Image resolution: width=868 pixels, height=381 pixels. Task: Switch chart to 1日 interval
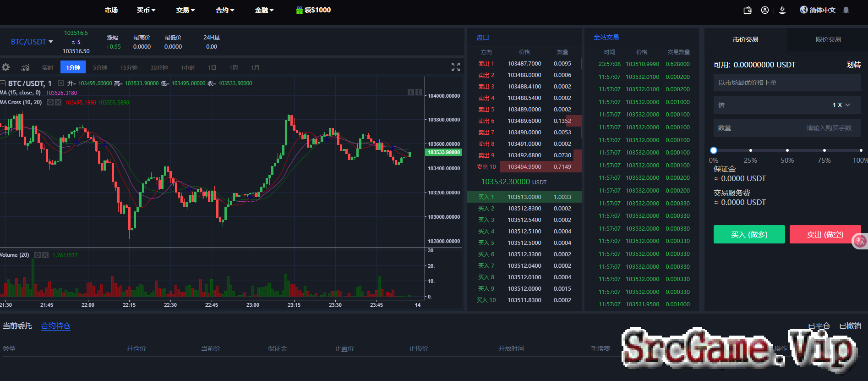click(212, 67)
